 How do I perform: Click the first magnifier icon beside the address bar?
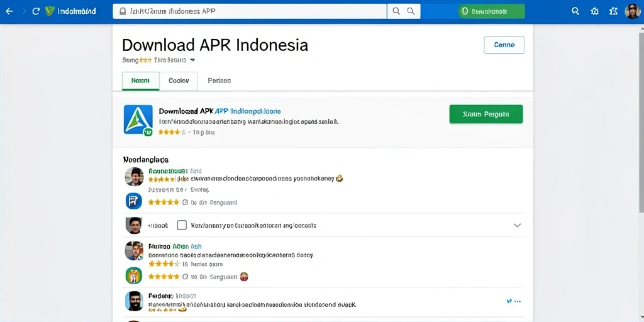pyautogui.click(x=396, y=11)
